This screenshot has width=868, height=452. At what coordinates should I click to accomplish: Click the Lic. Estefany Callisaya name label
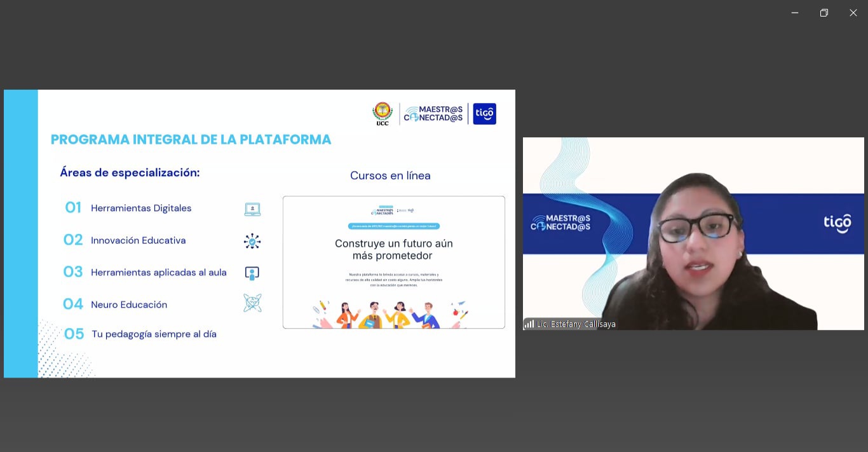pyautogui.click(x=576, y=324)
